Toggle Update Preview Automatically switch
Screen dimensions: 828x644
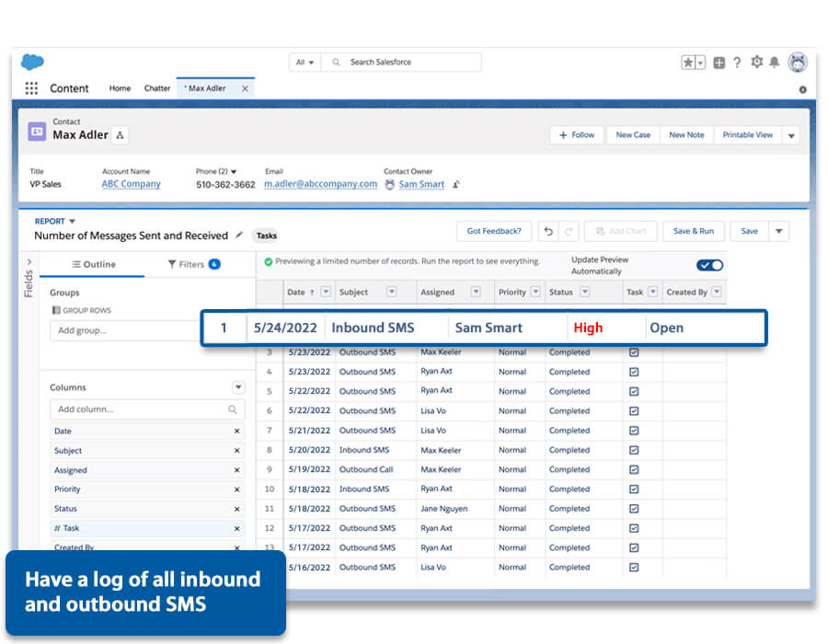[x=709, y=265]
